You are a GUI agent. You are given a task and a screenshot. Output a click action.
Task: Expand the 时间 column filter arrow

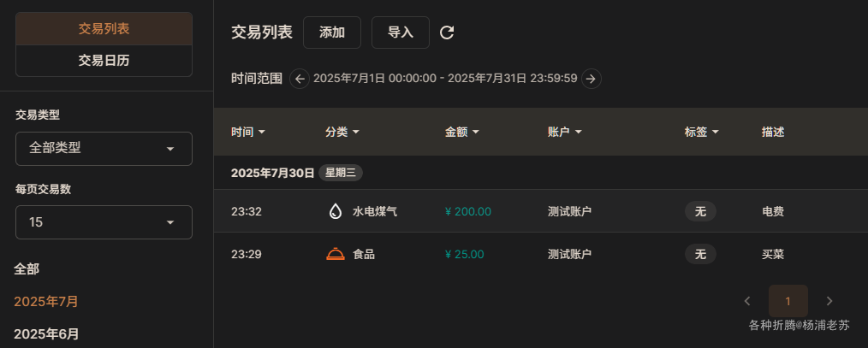point(262,133)
